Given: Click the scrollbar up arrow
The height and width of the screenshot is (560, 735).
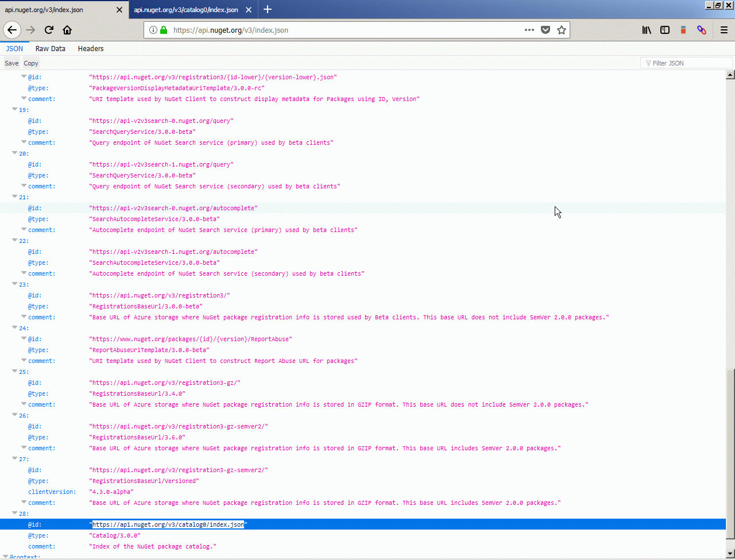Looking at the screenshot, I should pyautogui.click(x=730, y=75).
